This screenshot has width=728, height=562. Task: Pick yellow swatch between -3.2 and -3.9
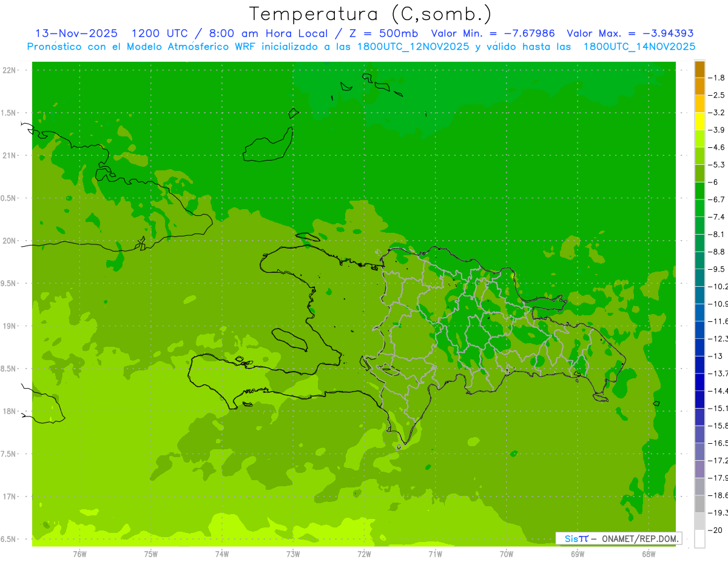[x=699, y=121]
